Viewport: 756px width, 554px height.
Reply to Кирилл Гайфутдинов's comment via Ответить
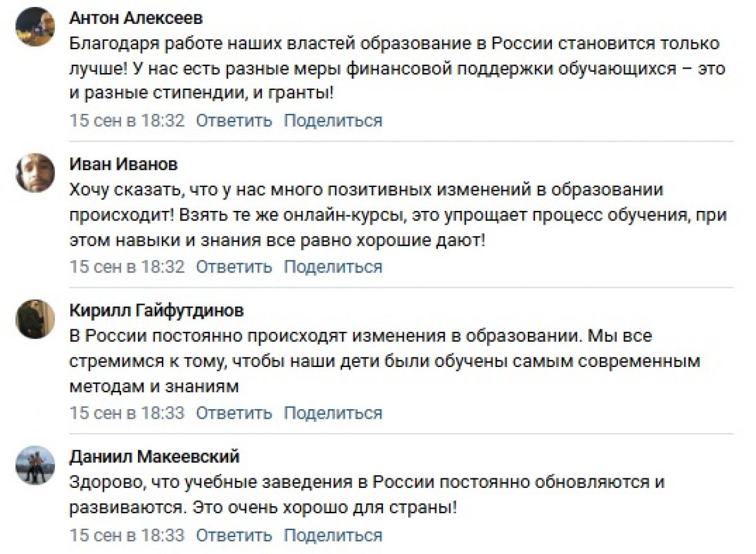point(234,413)
